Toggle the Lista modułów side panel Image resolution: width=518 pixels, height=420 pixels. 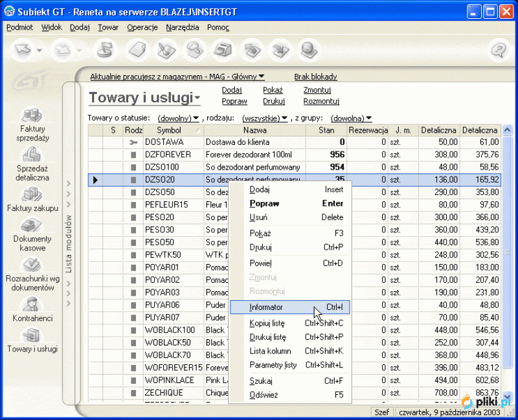tap(69, 244)
